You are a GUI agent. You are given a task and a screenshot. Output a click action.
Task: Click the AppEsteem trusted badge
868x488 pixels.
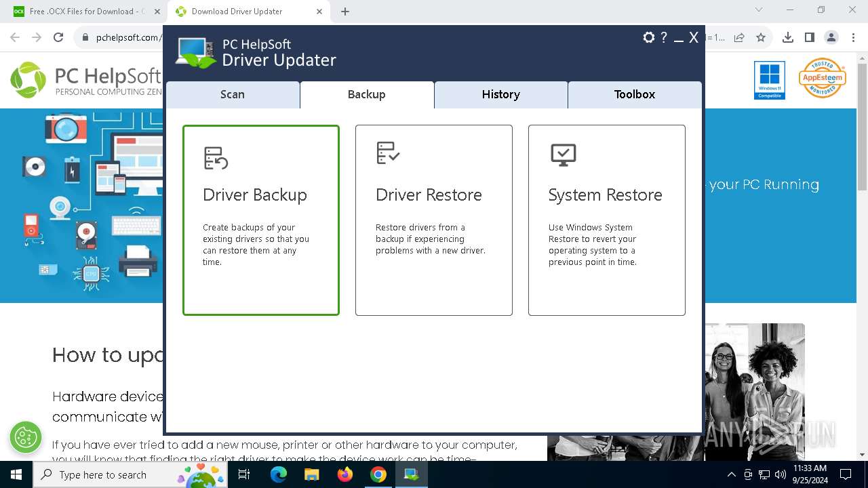[823, 78]
